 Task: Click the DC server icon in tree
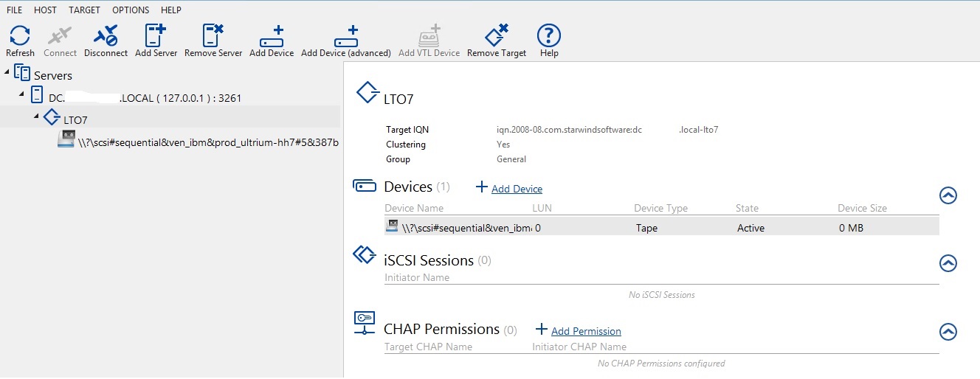pyautogui.click(x=36, y=96)
